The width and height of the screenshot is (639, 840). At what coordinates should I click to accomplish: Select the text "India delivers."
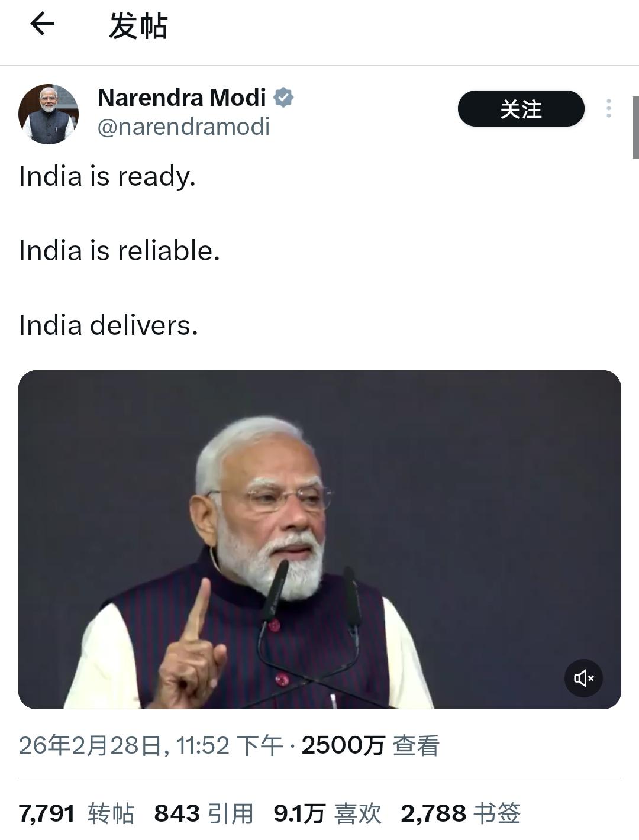point(108,325)
